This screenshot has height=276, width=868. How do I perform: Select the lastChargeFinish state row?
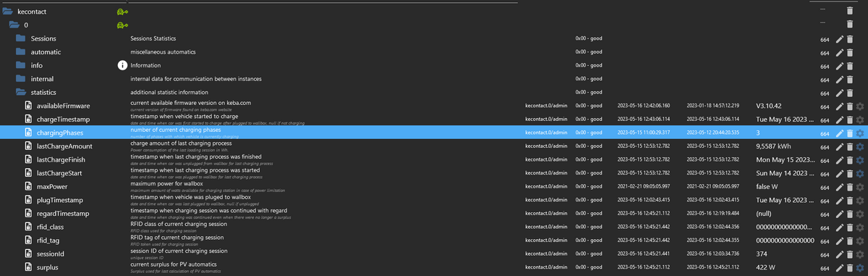pos(434,160)
